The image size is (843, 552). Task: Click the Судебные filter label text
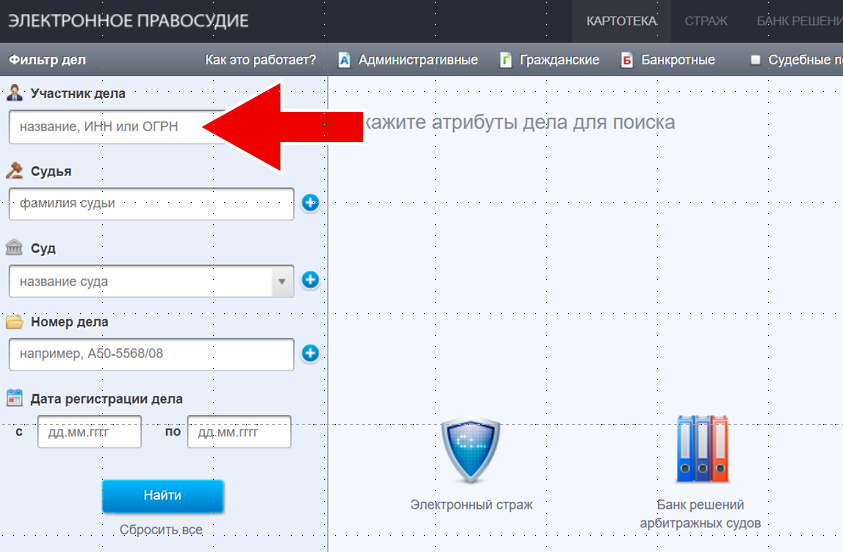pos(805,60)
